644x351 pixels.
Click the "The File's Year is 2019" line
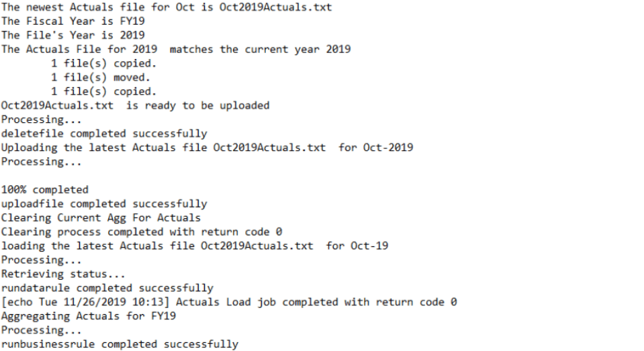(63, 35)
